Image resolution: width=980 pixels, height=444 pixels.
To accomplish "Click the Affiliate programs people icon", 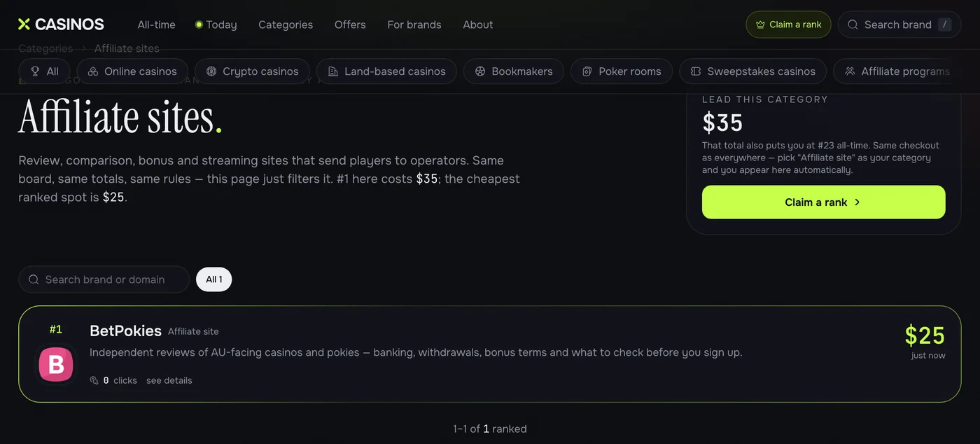I will pos(850,71).
